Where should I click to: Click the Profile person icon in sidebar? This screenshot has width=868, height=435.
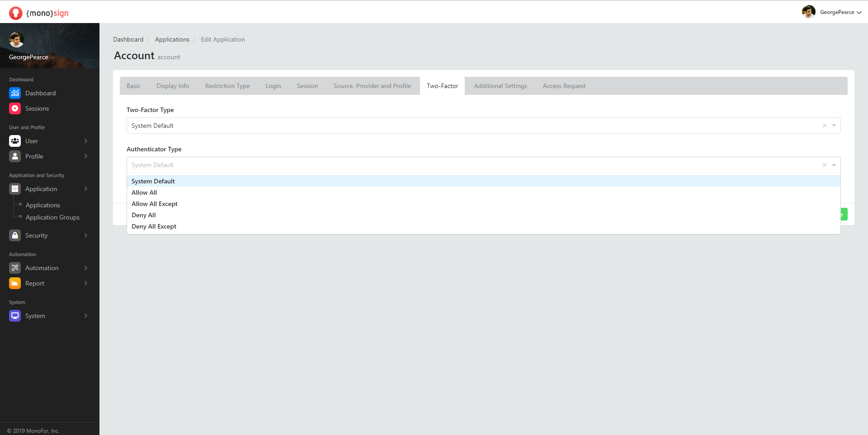(x=15, y=156)
